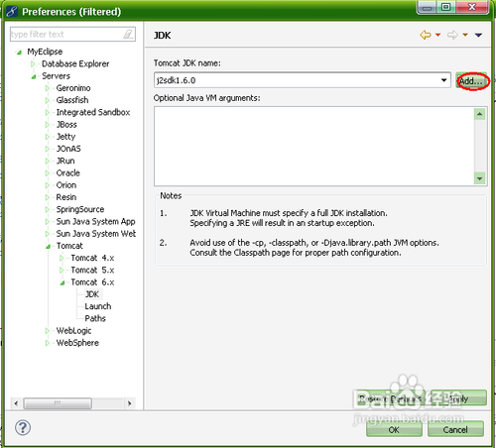Expand the JOnAS server node
Image resolution: width=496 pixels, height=448 pixels.
tap(48, 149)
